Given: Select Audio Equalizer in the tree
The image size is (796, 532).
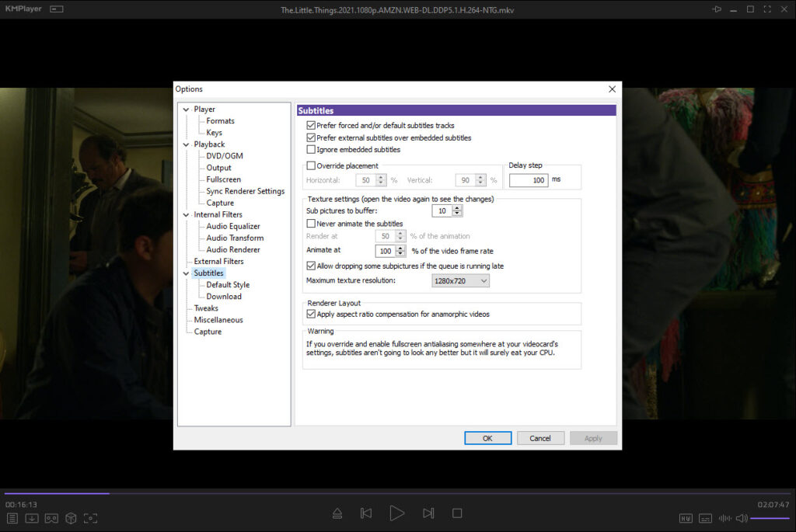Looking at the screenshot, I should (x=232, y=227).
